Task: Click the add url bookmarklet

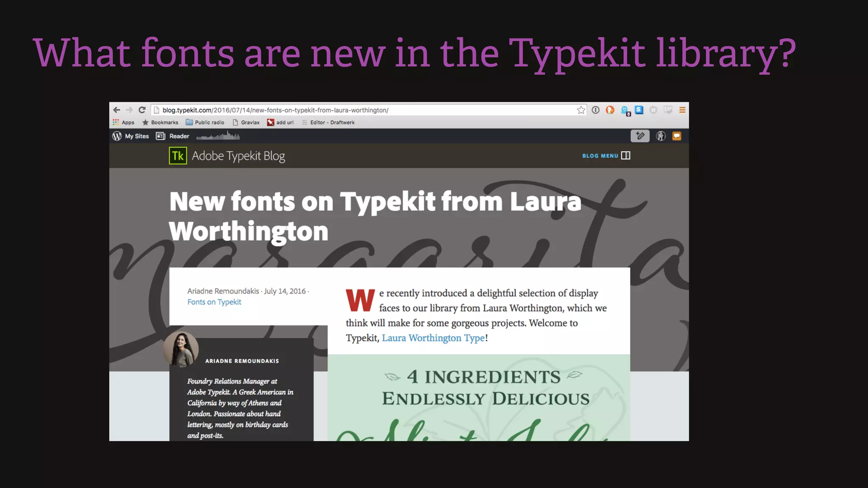Action: [x=280, y=122]
